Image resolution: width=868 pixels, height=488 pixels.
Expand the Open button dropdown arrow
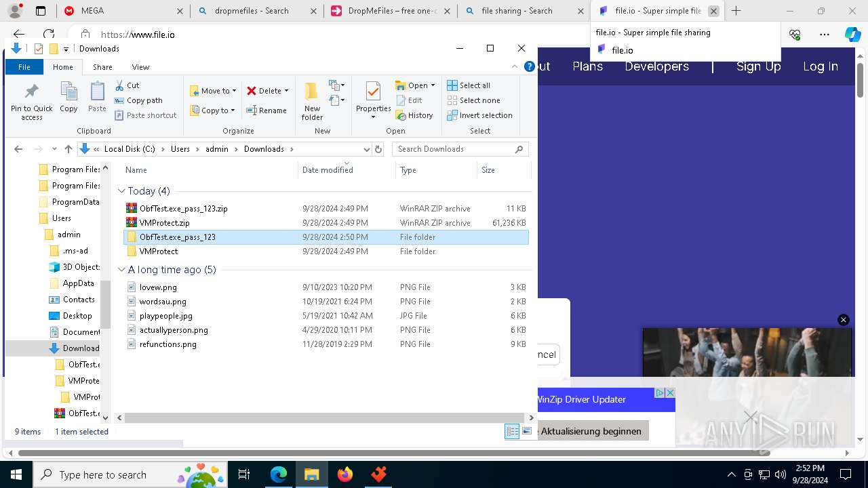point(433,85)
